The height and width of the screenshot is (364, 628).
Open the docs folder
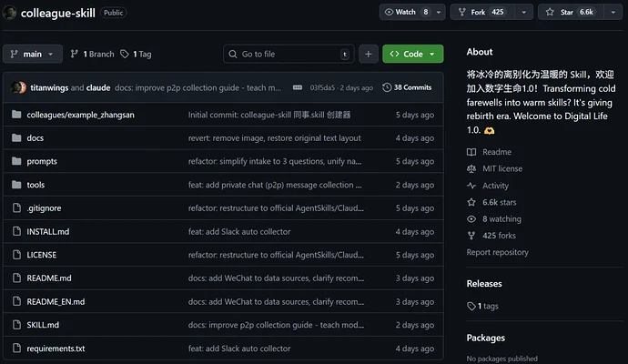coord(35,138)
